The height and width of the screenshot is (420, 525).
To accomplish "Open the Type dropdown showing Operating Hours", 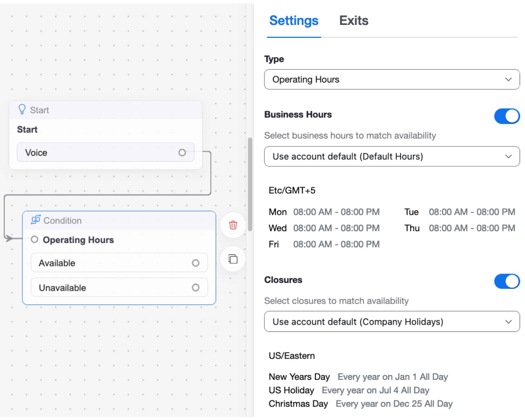I will click(391, 80).
